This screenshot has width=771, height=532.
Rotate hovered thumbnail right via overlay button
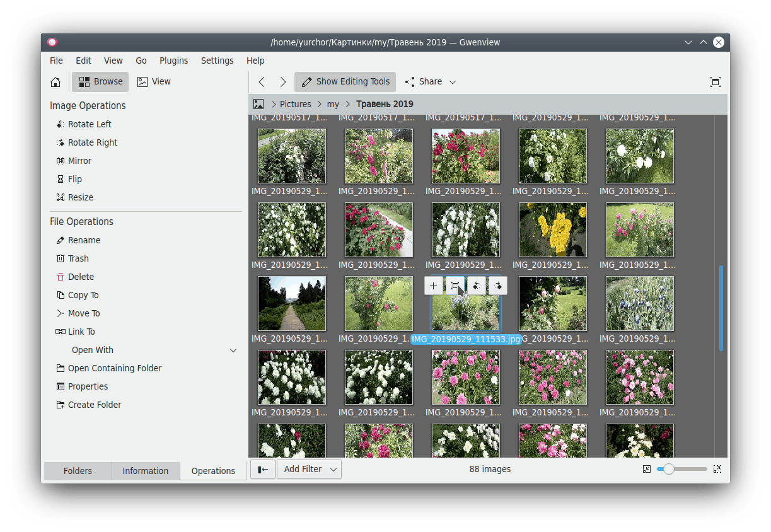[x=497, y=286]
